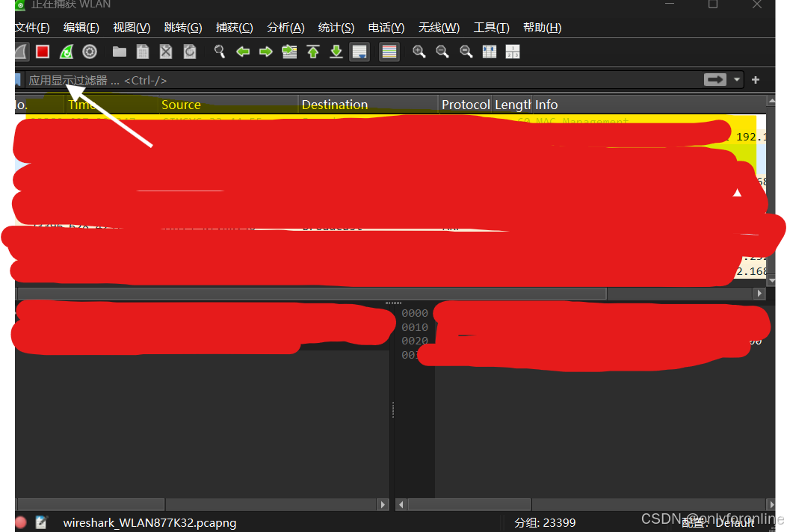
Task: Open the 帮助(H) menu
Action: pos(542,28)
